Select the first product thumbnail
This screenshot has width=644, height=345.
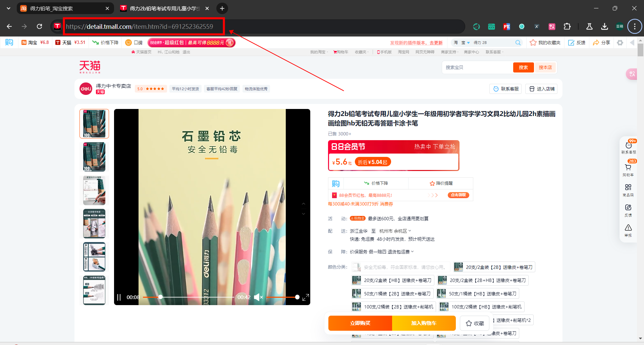[x=94, y=124]
